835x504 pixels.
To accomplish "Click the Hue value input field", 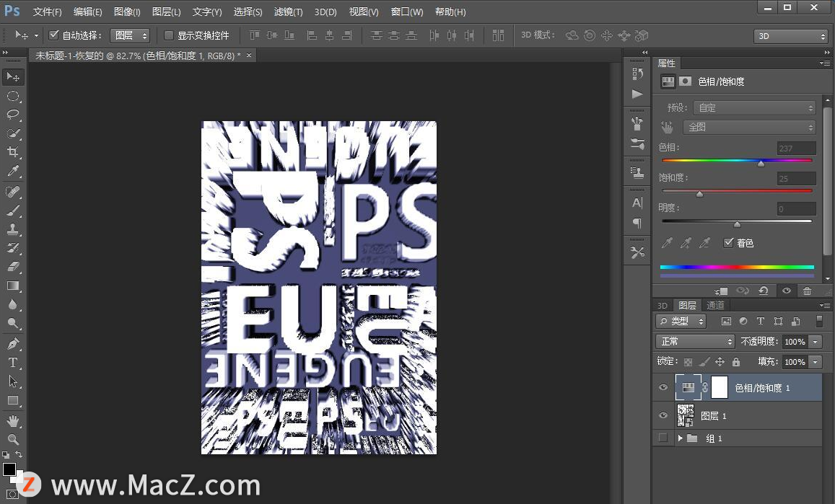I will (x=796, y=148).
